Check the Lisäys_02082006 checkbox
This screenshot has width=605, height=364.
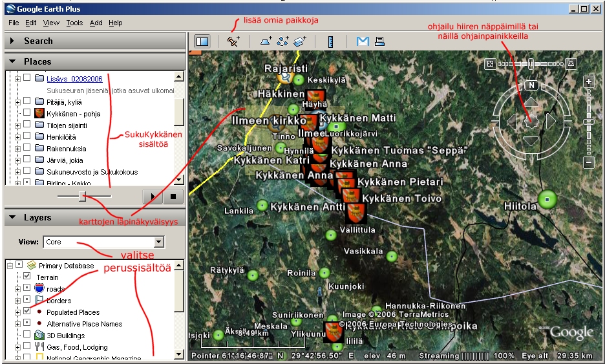point(27,78)
